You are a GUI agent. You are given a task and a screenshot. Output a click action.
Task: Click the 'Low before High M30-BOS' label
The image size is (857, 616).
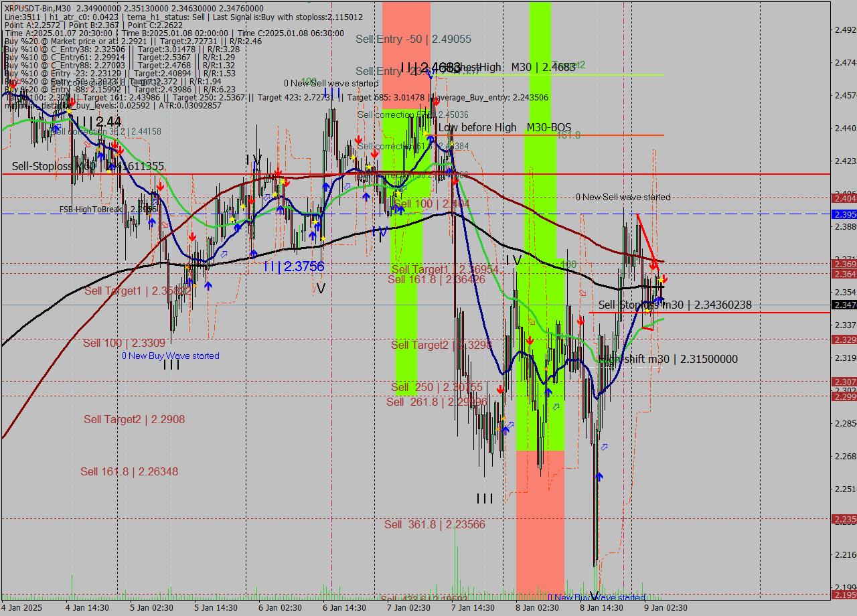click(x=505, y=127)
